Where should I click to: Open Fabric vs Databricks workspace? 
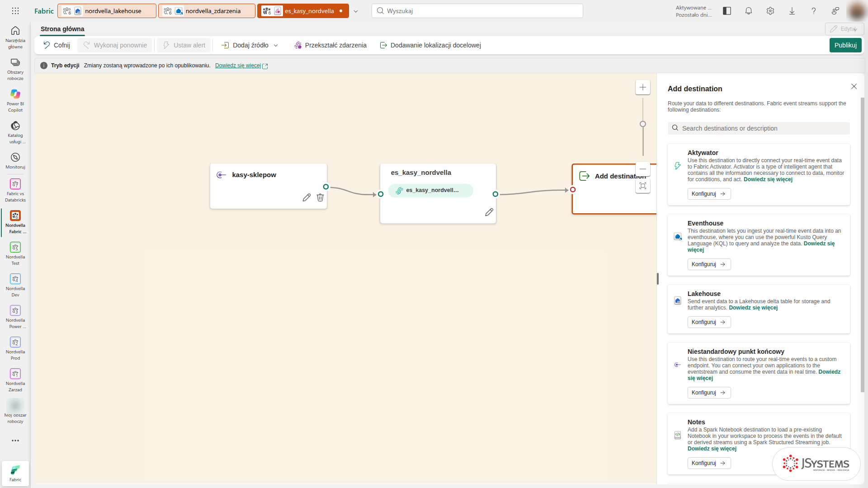click(x=15, y=190)
